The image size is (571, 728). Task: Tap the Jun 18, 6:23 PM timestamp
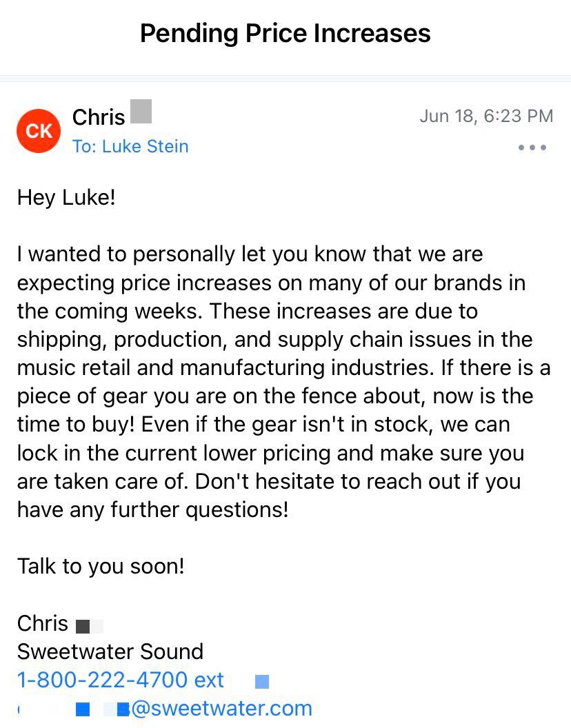pos(486,116)
